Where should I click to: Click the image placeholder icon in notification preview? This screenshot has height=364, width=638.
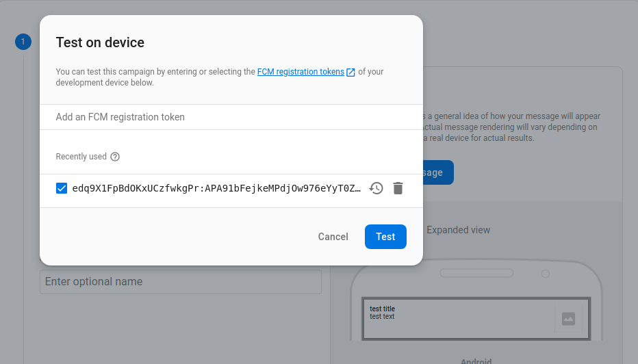[x=568, y=319]
